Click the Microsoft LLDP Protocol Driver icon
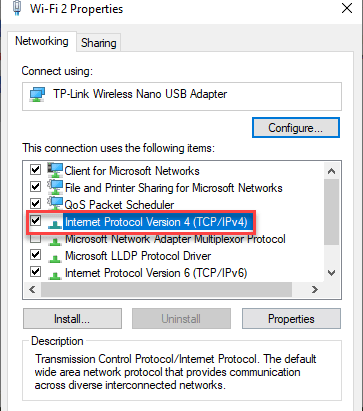 (x=55, y=258)
